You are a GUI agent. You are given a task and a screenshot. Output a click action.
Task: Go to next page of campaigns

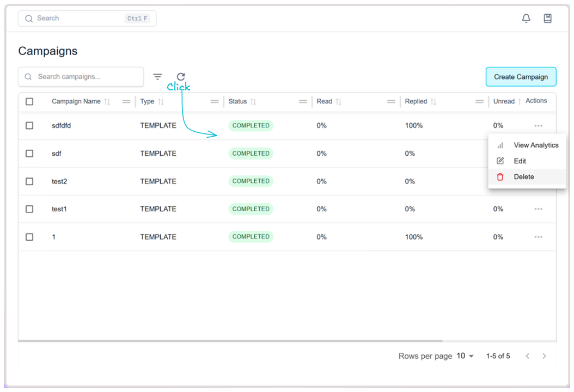tap(544, 356)
